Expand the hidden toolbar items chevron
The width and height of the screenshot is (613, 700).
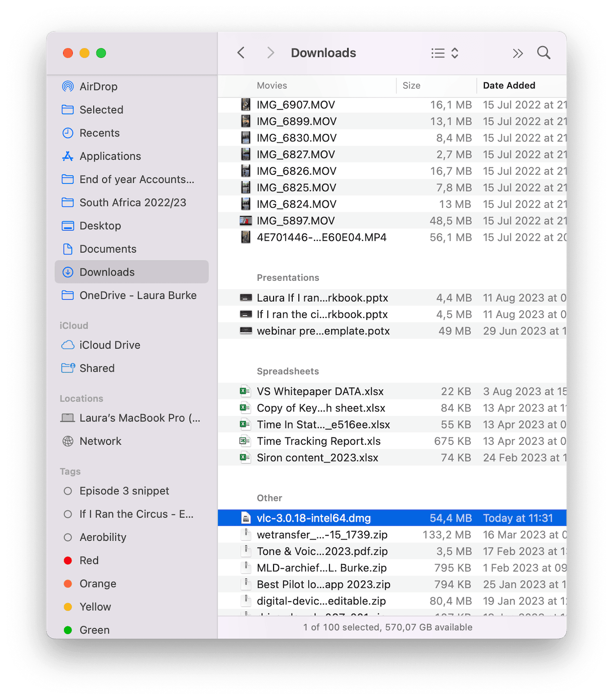(x=517, y=53)
